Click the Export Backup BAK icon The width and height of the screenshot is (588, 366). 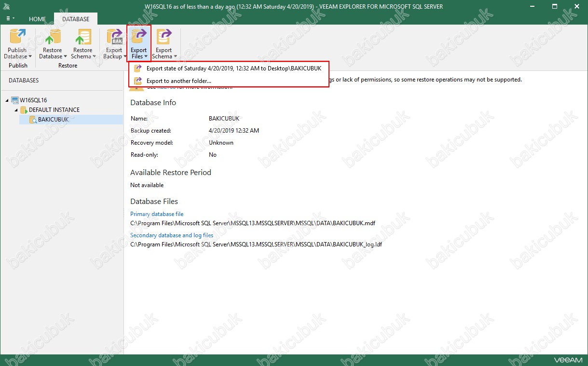(114, 37)
